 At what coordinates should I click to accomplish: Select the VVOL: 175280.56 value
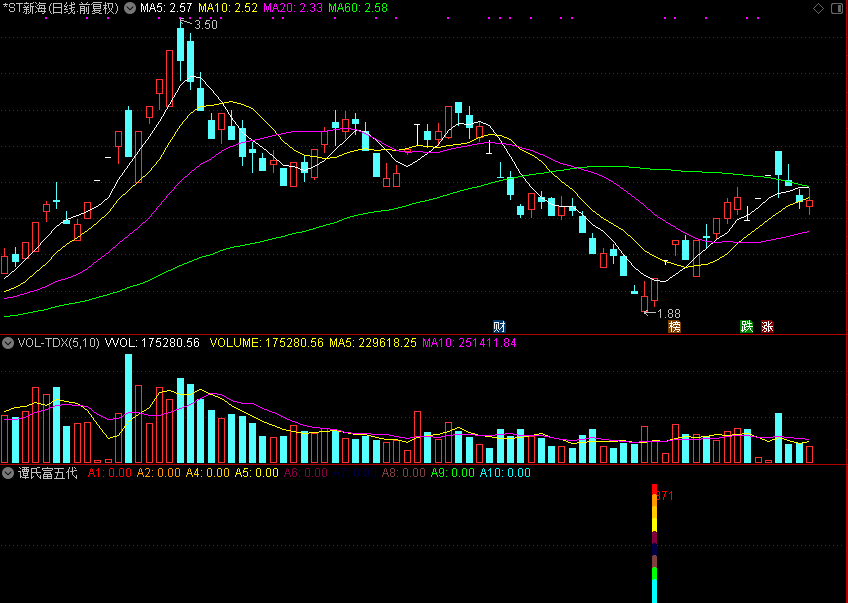[152, 343]
